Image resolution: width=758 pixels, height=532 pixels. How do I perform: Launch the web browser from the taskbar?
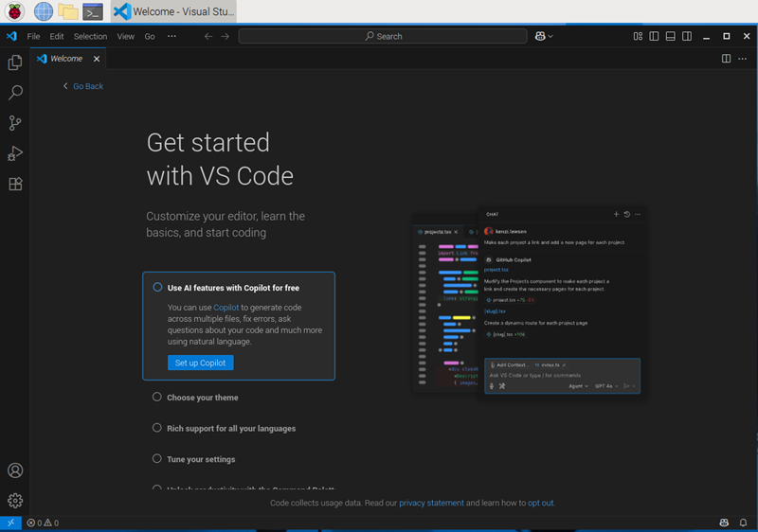43,11
